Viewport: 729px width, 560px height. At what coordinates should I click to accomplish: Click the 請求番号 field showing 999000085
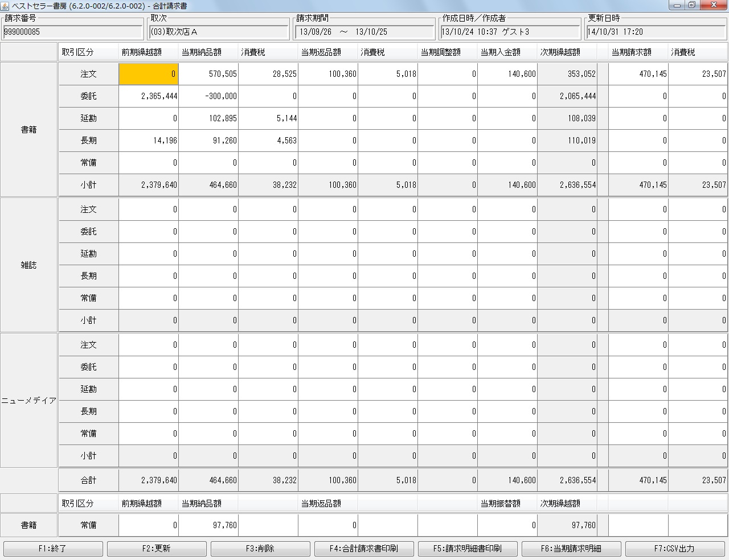pyautogui.click(x=73, y=32)
